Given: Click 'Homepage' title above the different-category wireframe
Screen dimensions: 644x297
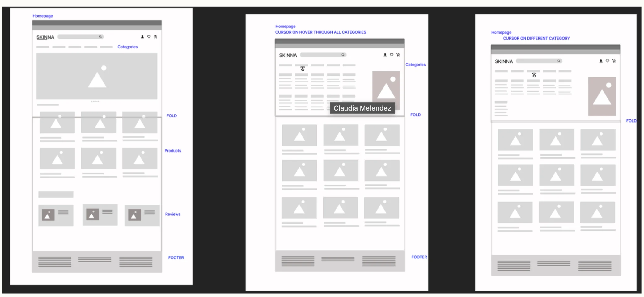Looking at the screenshot, I should pyautogui.click(x=501, y=32).
